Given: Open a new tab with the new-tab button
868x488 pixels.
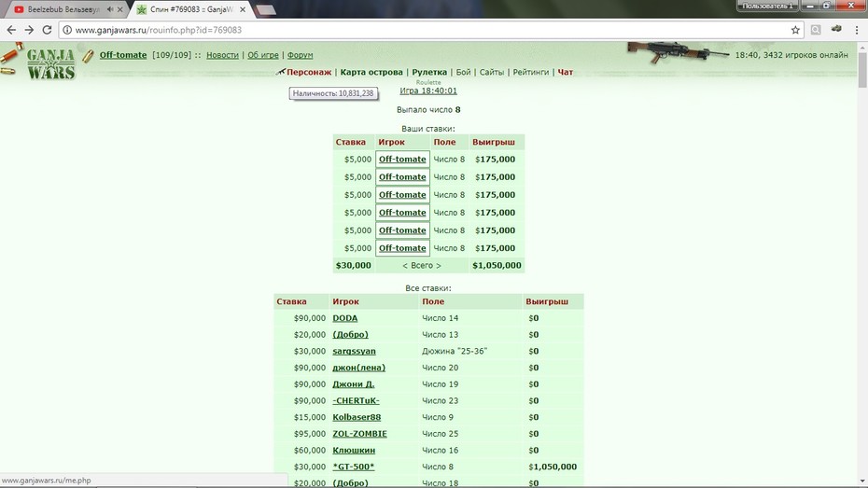Looking at the screenshot, I should coord(266,10).
